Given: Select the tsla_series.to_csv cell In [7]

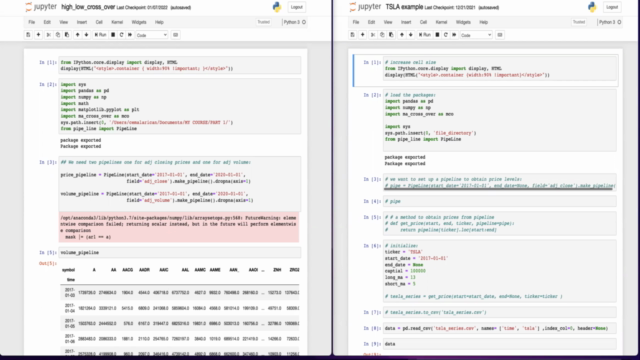Looking at the screenshot, I should point(500,312).
